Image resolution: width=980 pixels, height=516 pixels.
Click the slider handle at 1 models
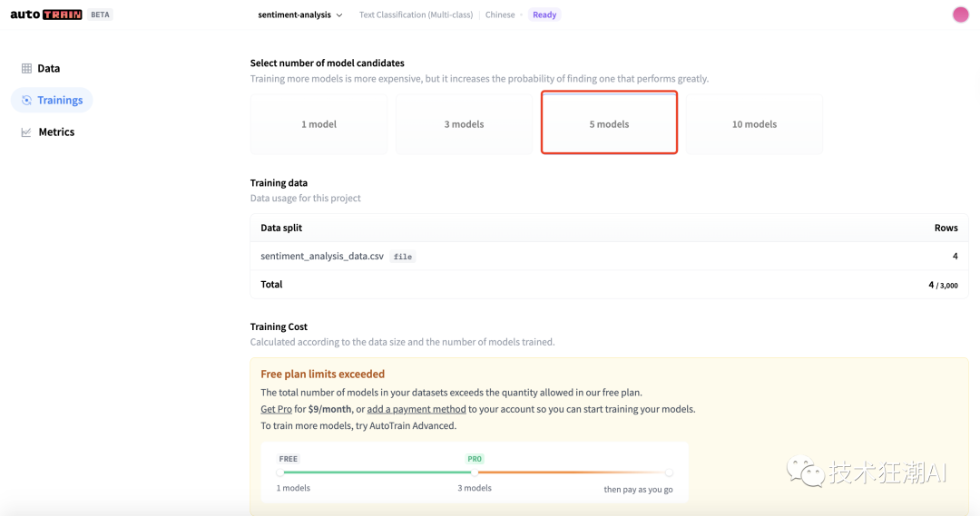point(280,472)
